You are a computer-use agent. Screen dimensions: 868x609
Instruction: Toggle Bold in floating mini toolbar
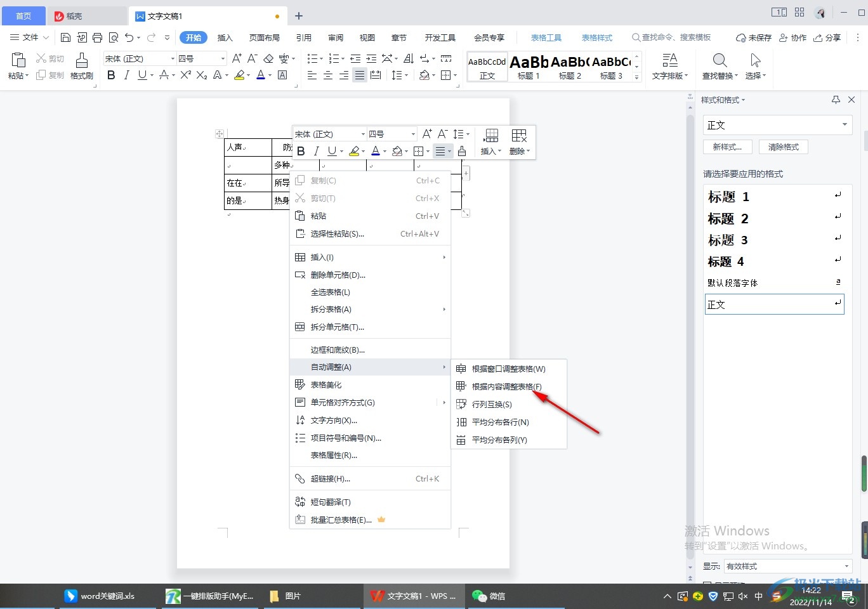pyautogui.click(x=301, y=151)
